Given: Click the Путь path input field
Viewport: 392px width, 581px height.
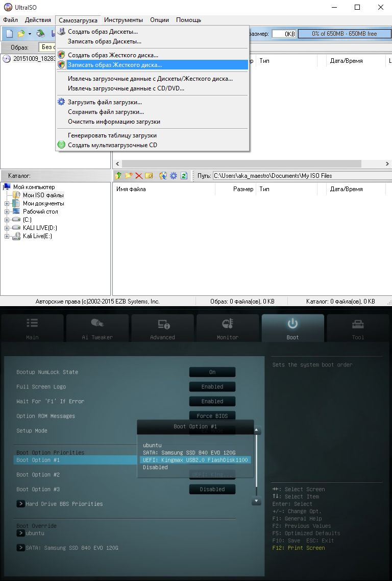Looking at the screenshot, I should 302,176.
